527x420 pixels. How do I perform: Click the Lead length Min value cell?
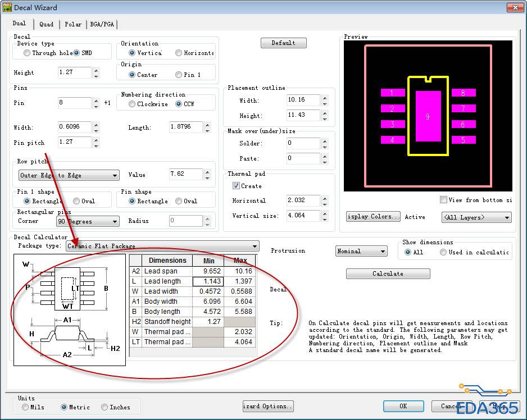(x=208, y=281)
